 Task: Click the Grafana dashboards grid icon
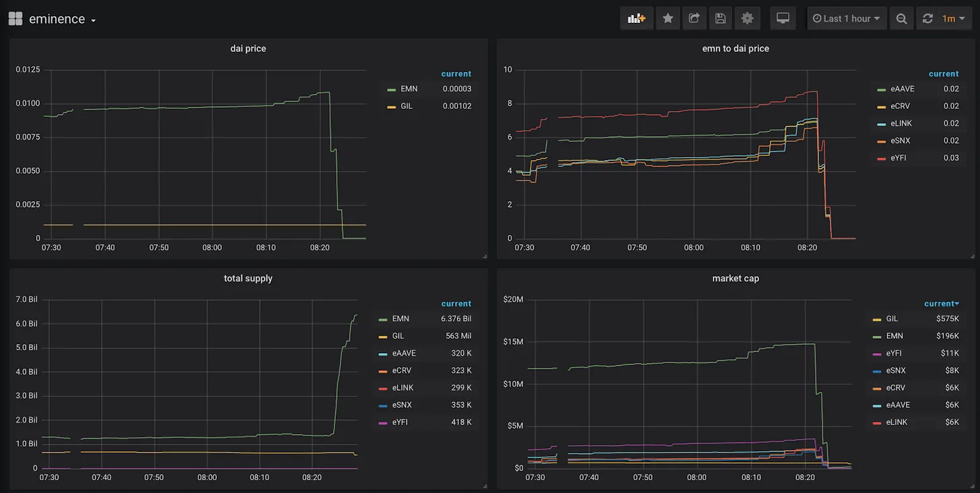click(15, 19)
